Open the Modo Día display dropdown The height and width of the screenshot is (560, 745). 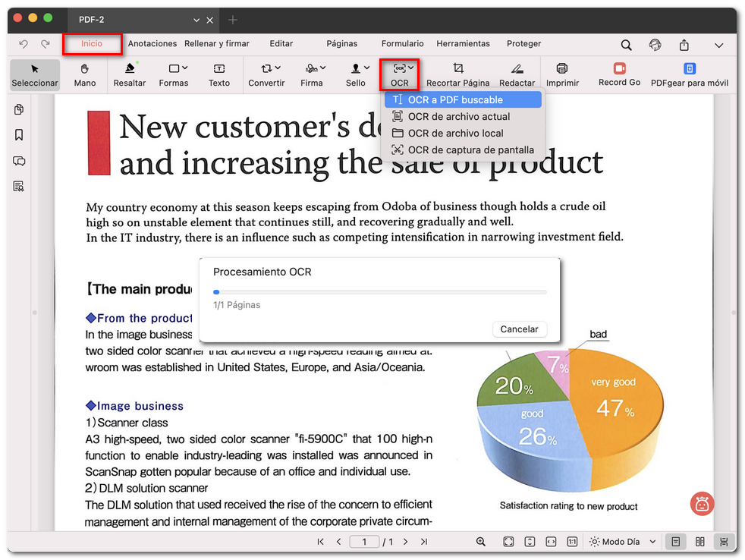coord(622,541)
